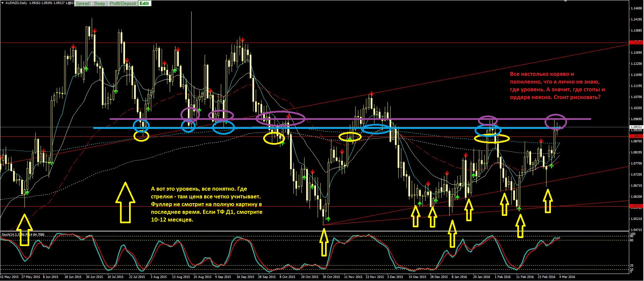Image resolution: width=644 pixels, height=281 pixels.
Task: Click the 1.14195 value on price scale
Action: (x=637, y=19)
